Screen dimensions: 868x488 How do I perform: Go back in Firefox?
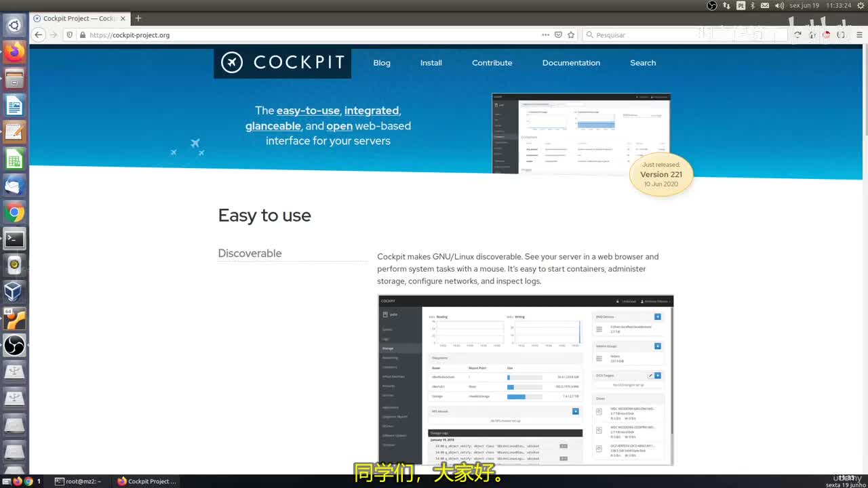pyautogui.click(x=39, y=35)
